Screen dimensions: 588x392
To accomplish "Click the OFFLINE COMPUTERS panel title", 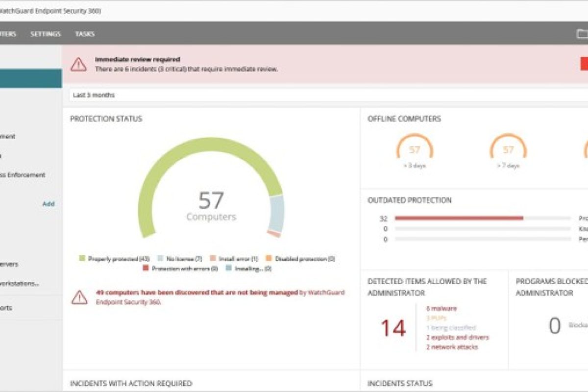I will click(404, 119).
